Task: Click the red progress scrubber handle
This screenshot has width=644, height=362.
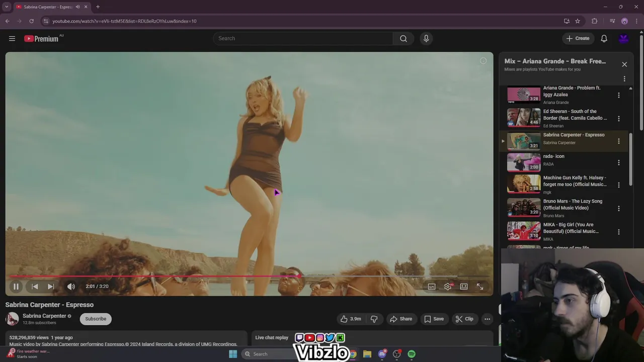Action: (299, 276)
